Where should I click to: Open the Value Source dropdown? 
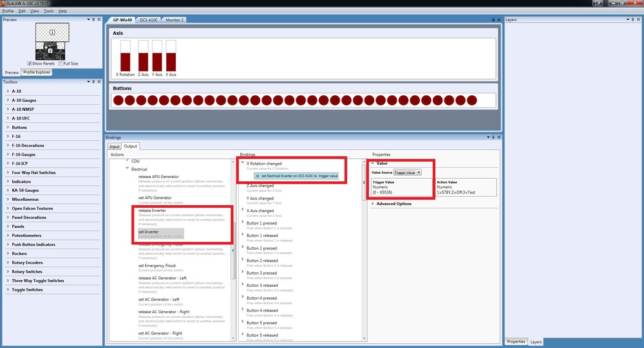click(x=408, y=172)
